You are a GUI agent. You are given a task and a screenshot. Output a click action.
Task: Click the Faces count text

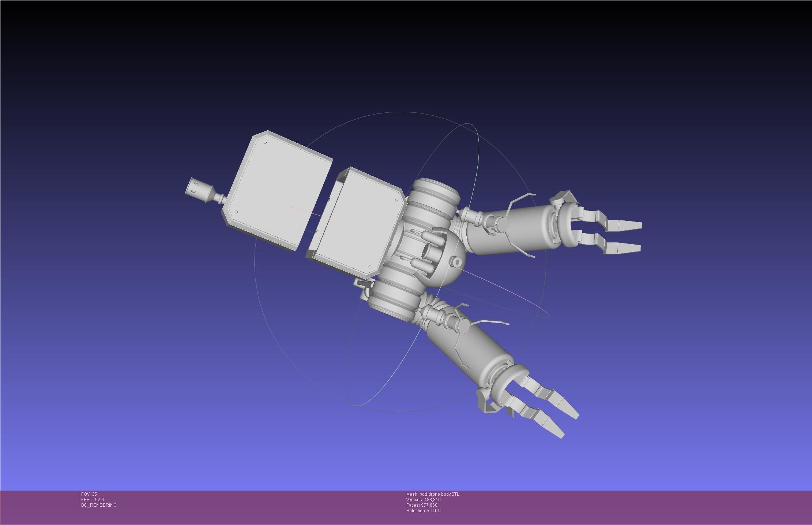coord(422,505)
